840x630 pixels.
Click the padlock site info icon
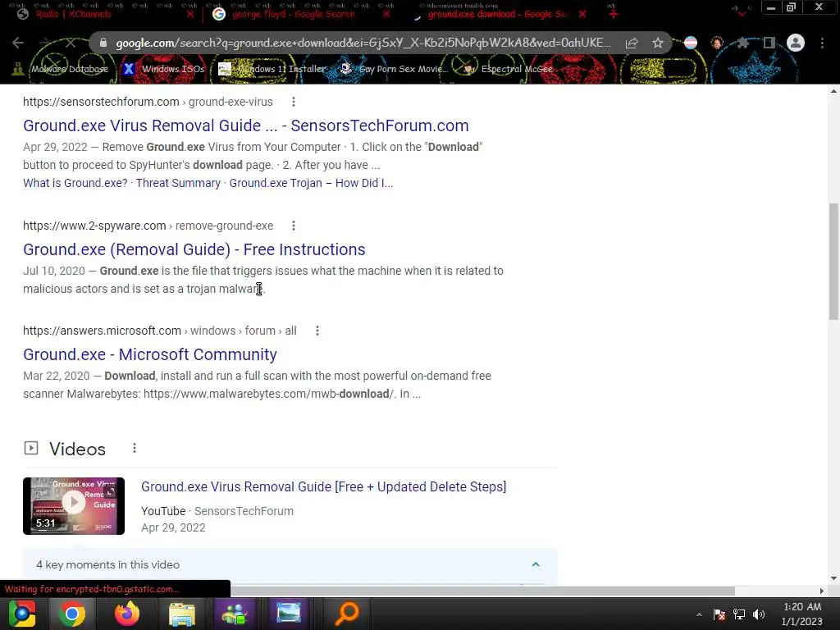(x=103, y=43)
